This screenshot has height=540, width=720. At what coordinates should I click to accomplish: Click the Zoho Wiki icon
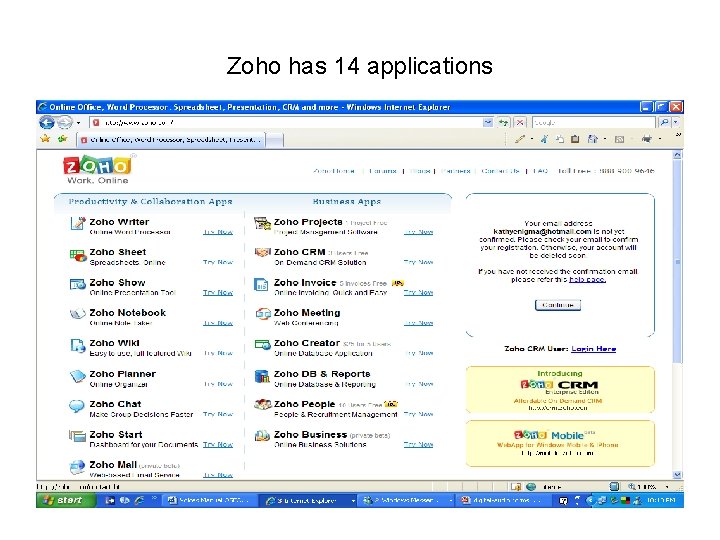78,345
